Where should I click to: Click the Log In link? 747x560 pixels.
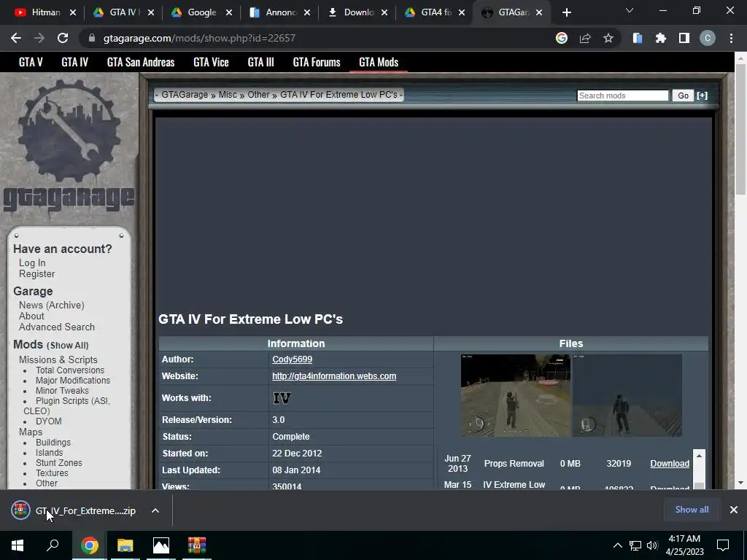(32, 262)
